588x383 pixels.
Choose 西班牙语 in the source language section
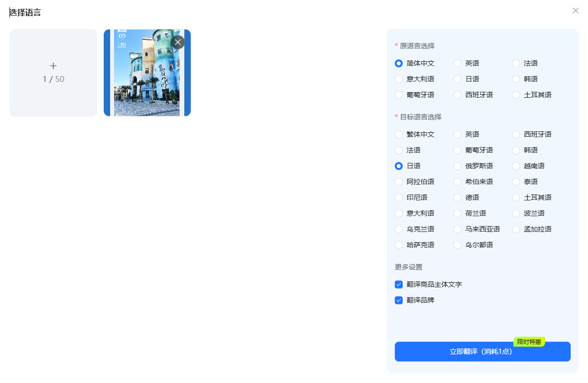(458, 95)
